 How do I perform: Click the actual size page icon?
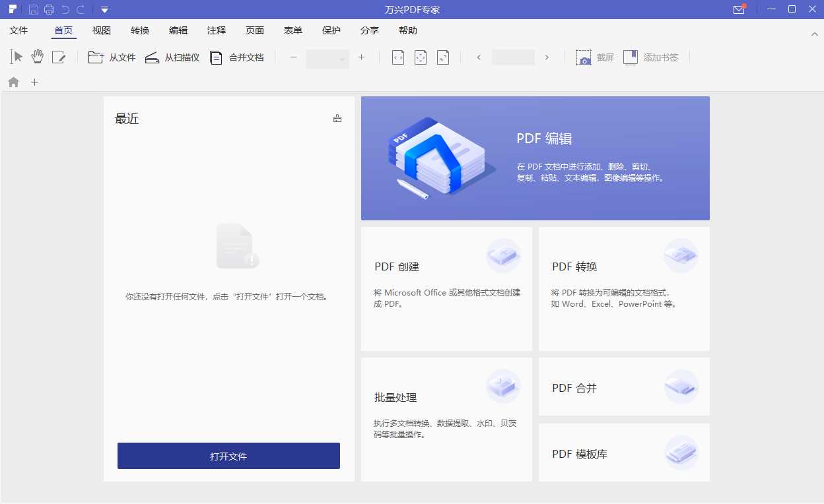(443, 57)
